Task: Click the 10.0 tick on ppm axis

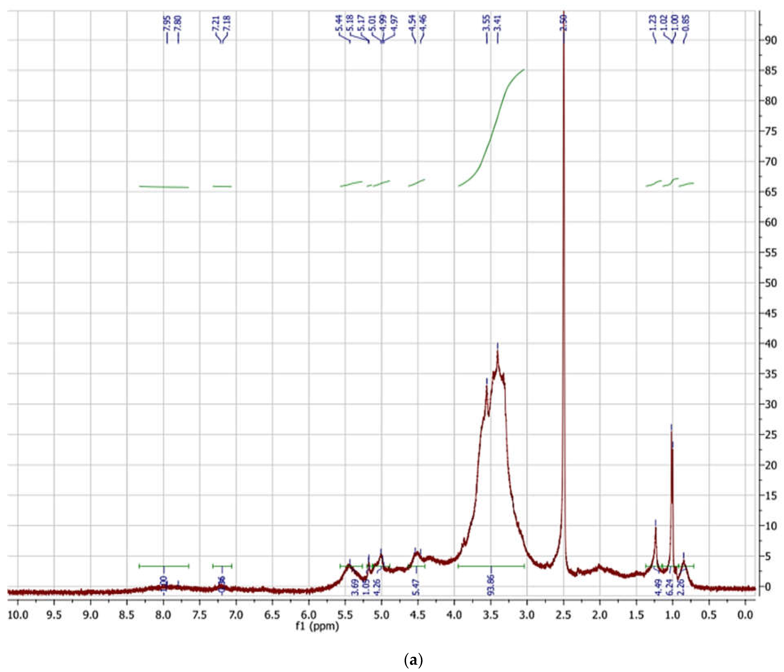Action: coord(18,615)
